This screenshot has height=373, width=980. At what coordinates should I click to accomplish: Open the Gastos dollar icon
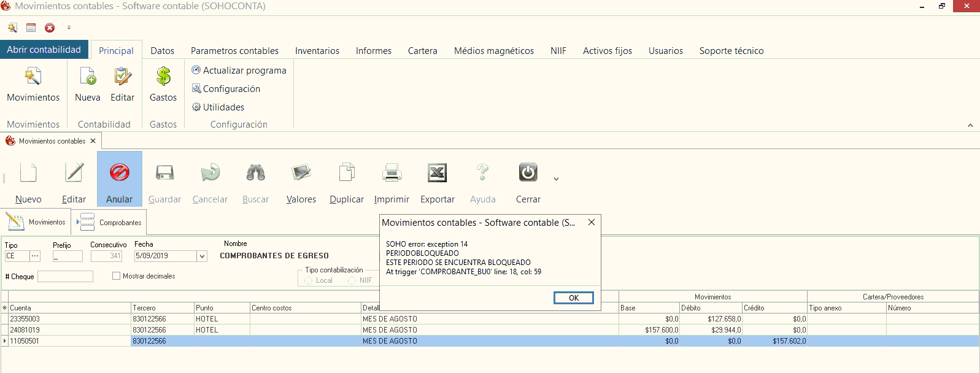click(x=163, y=77)
